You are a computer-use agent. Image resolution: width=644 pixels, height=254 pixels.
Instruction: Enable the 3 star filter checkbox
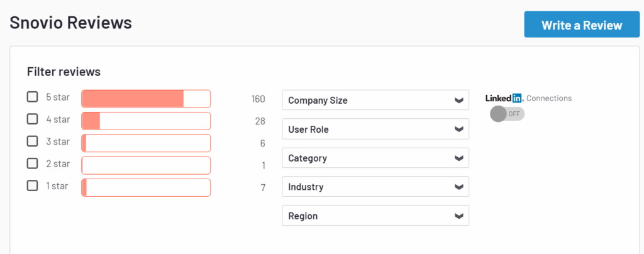(x=32, y=141)
